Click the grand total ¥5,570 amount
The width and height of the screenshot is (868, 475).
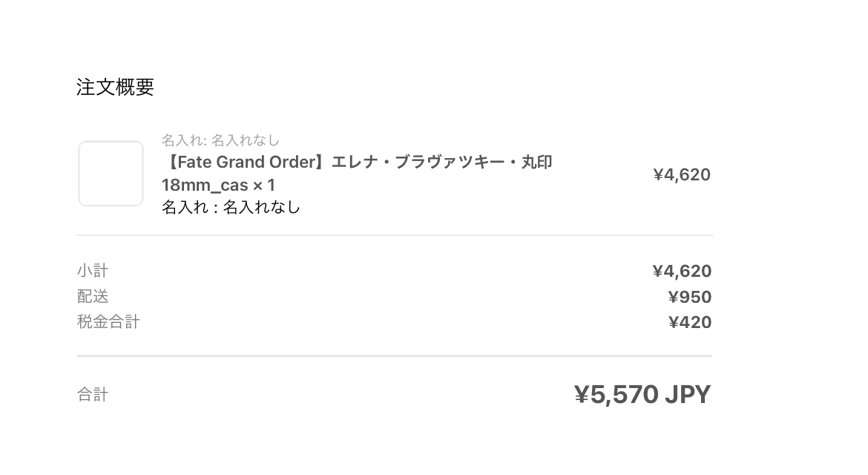pos(616,394)
